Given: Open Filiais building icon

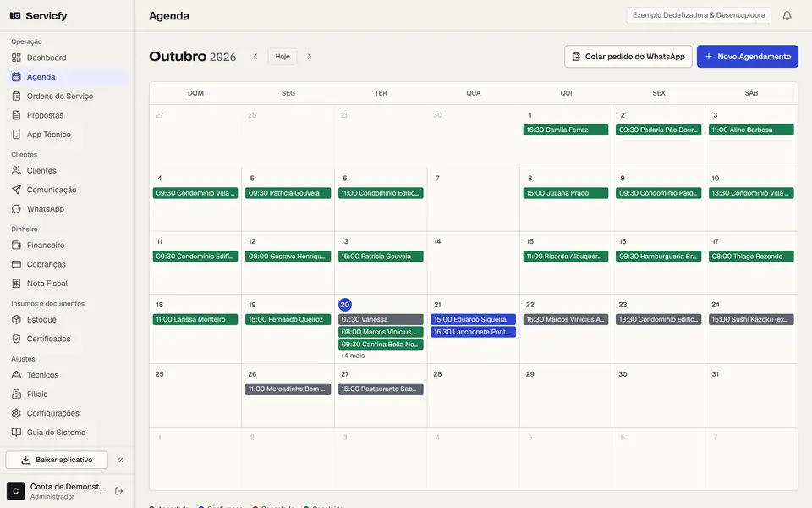Looking at the screenshot, I should click(x=17, y=394).
